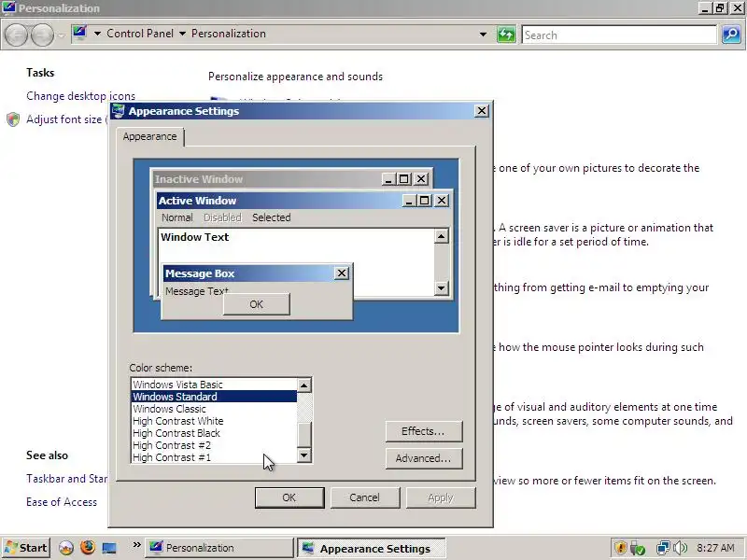Cancel the Appearance Settings dialog
Image resolution: width=747 pixels, height=560 pixels.
tap(365, 497)
